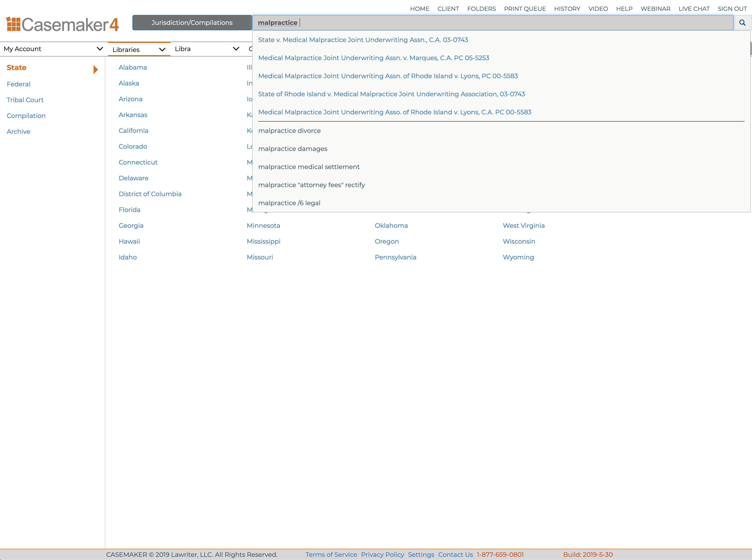The height and width of the screenshot is (560, 752).
Task: Open LIVE CHAT from top menu
Action: (x=694, y=9)
